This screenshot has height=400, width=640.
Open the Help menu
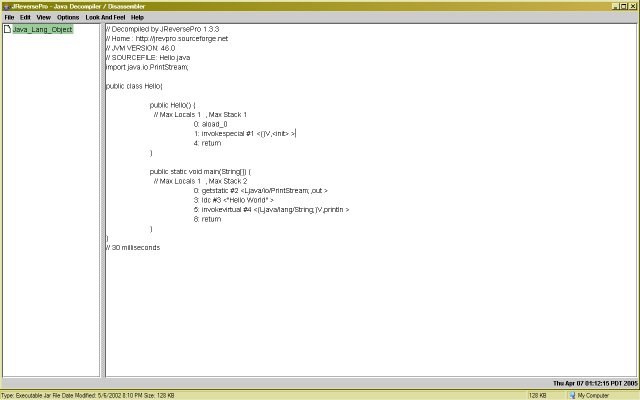[x=137, y=17]
